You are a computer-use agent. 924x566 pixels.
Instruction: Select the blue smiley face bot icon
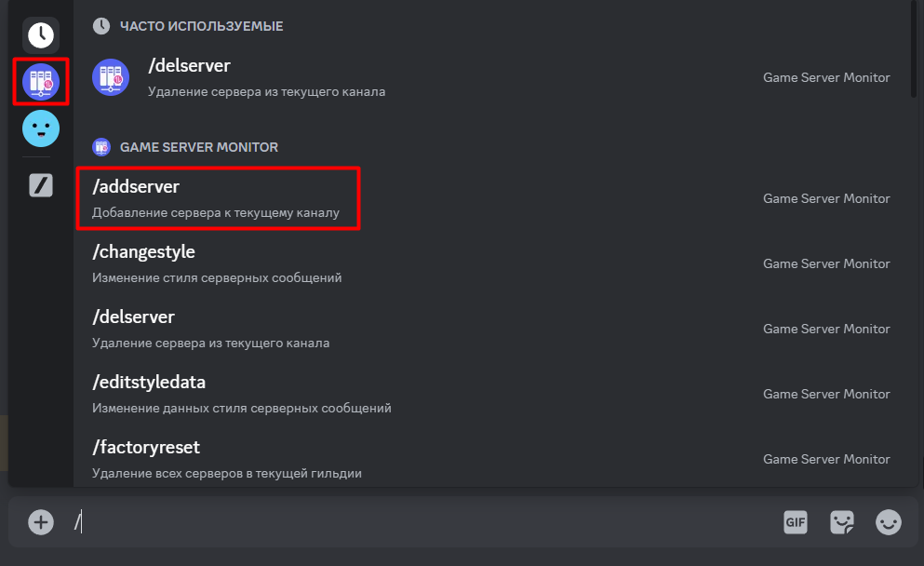40,128
